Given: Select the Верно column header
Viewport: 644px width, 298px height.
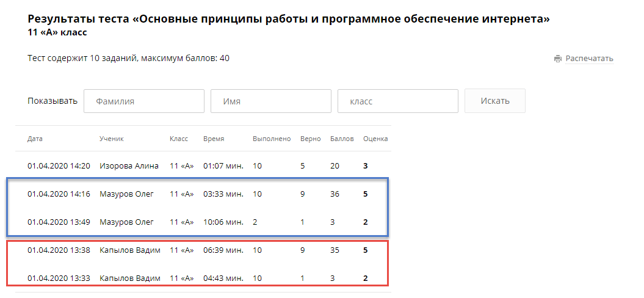Looking at the screenshot, I should tap(311, 139).
